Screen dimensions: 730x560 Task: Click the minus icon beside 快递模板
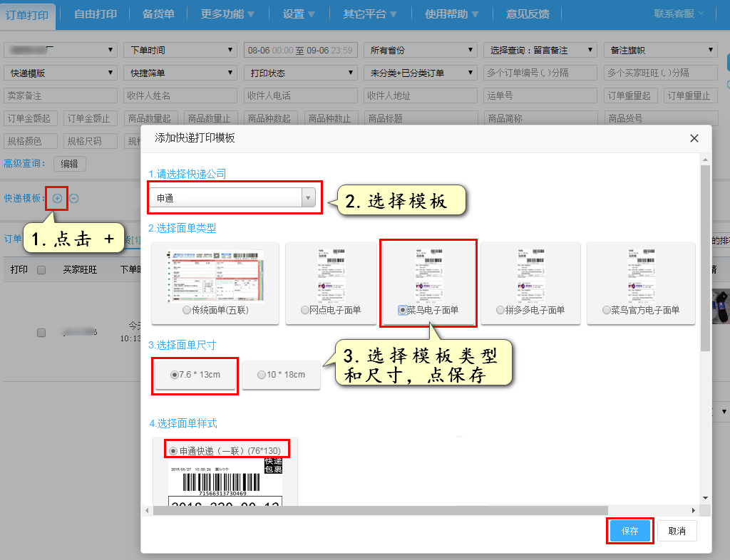click(x=74, y=199)
